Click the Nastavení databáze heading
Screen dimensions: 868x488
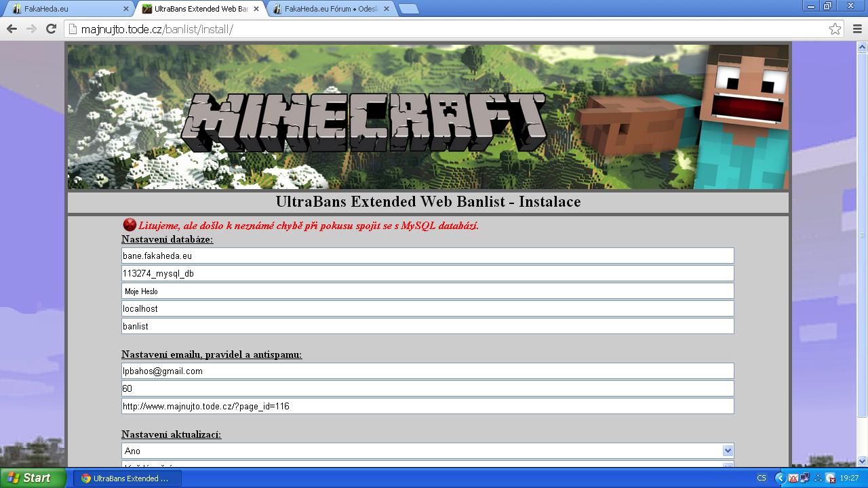click(x=167, y=239)
